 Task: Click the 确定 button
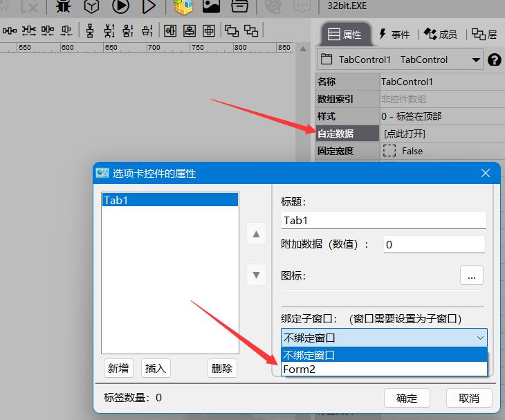pos(407,398)
